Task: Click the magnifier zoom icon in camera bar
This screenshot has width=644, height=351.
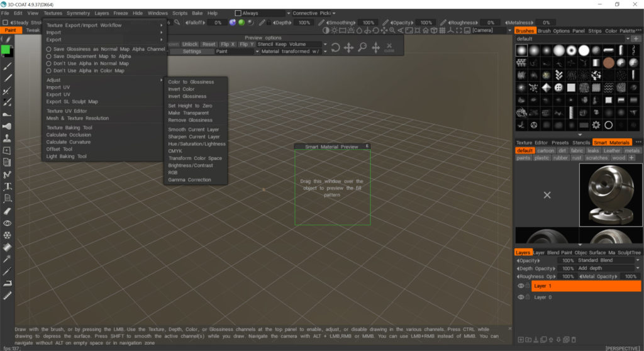Action: tap(392, 30)
